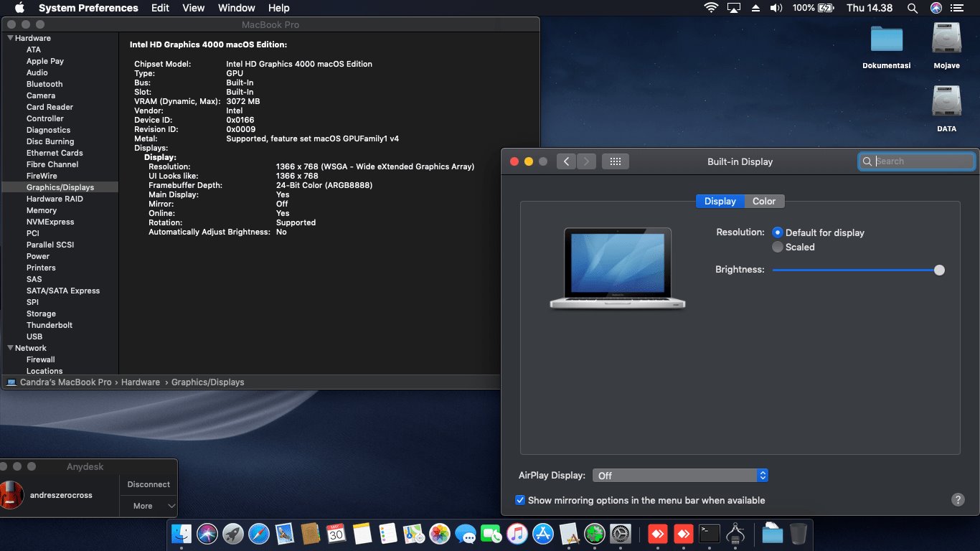Click the Show All grid icon
Viewport: 980px width, 551px height.
(615, 161)
